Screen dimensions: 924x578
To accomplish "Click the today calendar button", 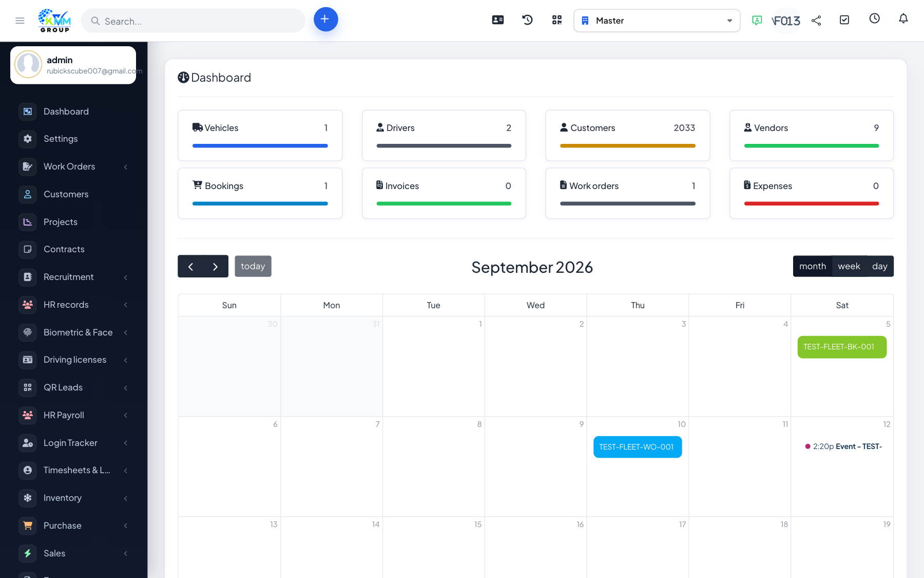I will (x=253, y=266).
